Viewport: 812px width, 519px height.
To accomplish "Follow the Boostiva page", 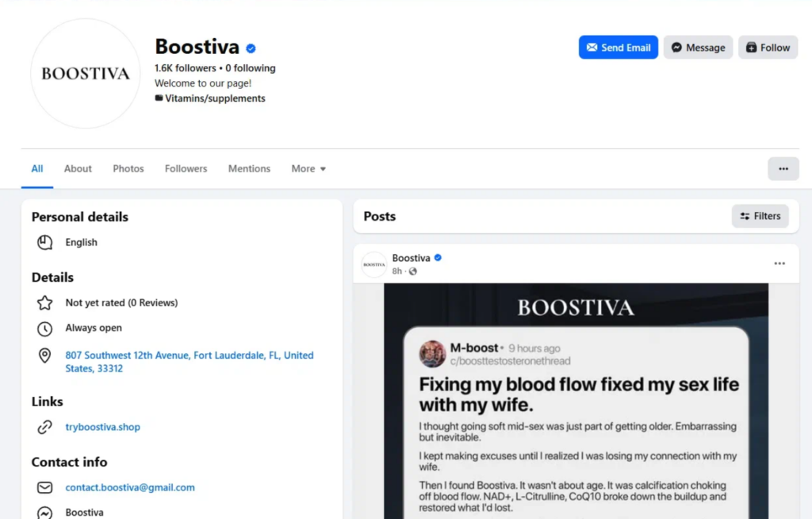I will click(x=768, y=48).
